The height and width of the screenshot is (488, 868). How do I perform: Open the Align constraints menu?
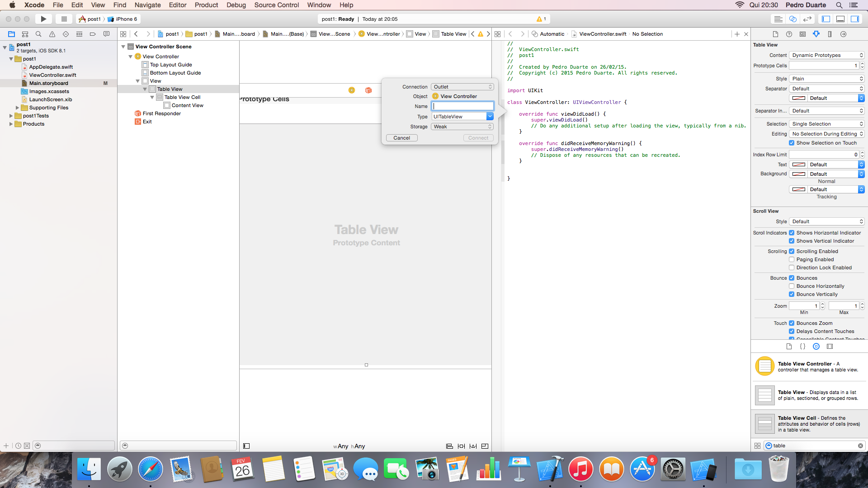pyautogui.click(x=449, y=446)
